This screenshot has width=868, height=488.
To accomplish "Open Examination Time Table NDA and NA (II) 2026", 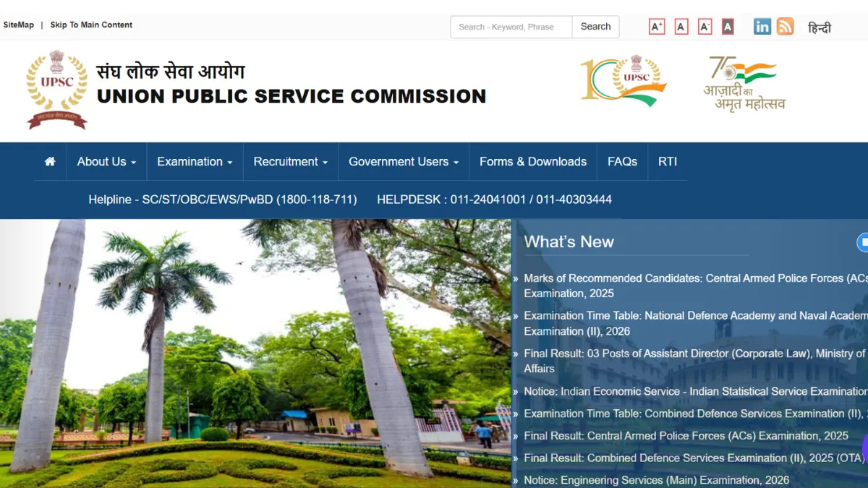I will (695, 323).
